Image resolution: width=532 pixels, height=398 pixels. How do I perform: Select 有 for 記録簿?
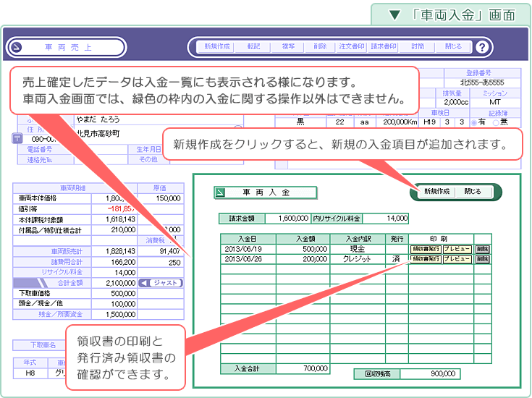pyautogui.click(x=474, y=122)
